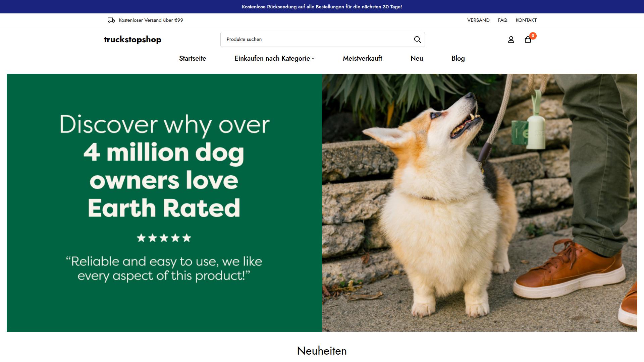Image resolution: width=644 pixels, height=362 pixels.
Task: Click the Kostenlose Rücksendung announcement bar
Action: pos(322,7)
